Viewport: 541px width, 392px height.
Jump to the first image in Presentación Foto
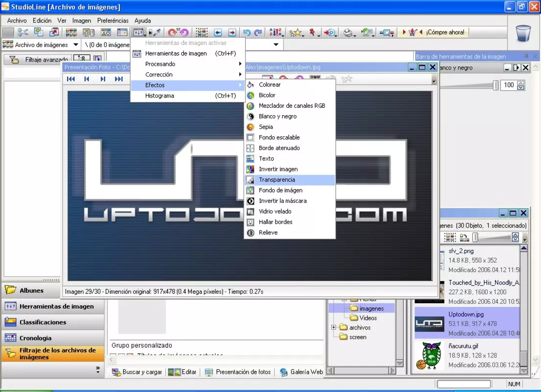[71, 79]
